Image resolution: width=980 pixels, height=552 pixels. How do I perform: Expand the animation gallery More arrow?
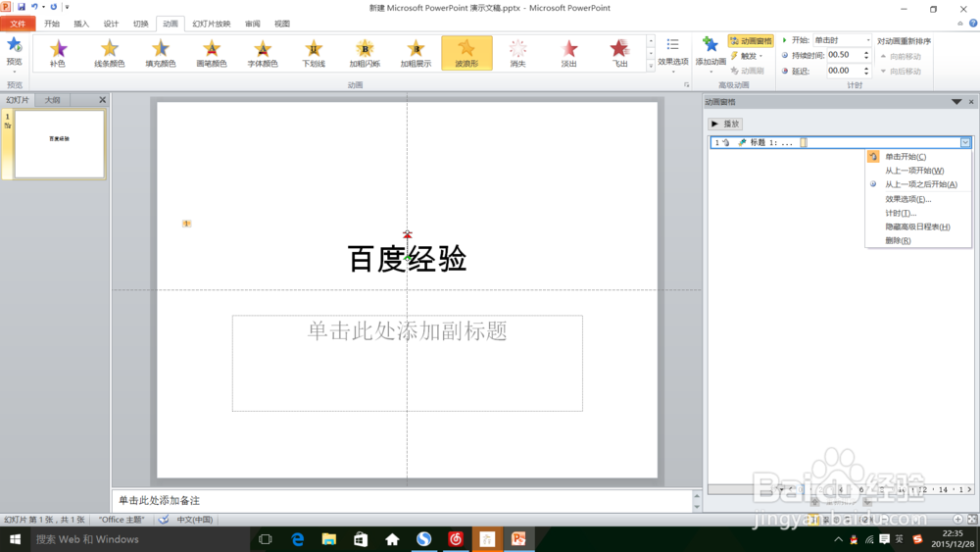(x=651, y=66)
